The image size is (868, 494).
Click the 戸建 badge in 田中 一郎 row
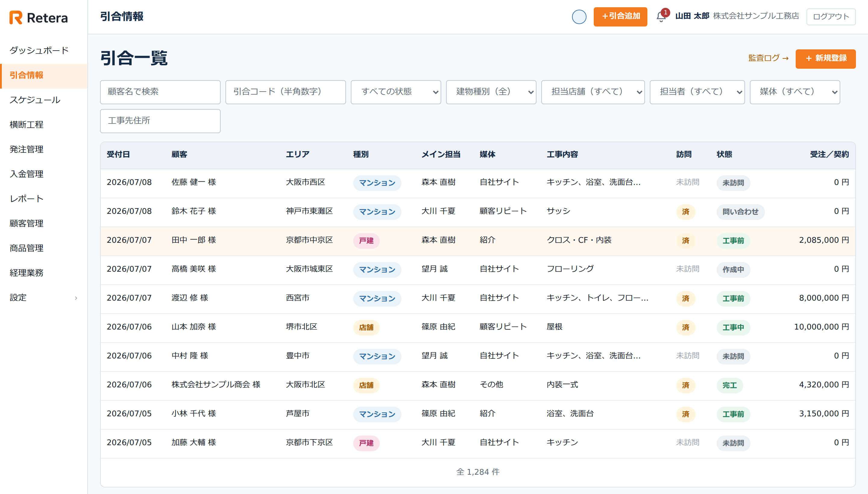coord(366,241)
